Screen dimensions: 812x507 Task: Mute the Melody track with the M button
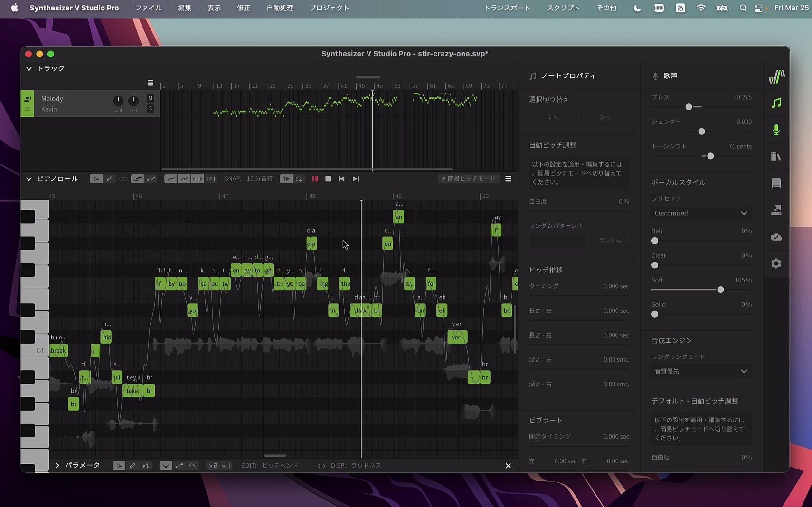pyautogui.click(x=150, y=98)
